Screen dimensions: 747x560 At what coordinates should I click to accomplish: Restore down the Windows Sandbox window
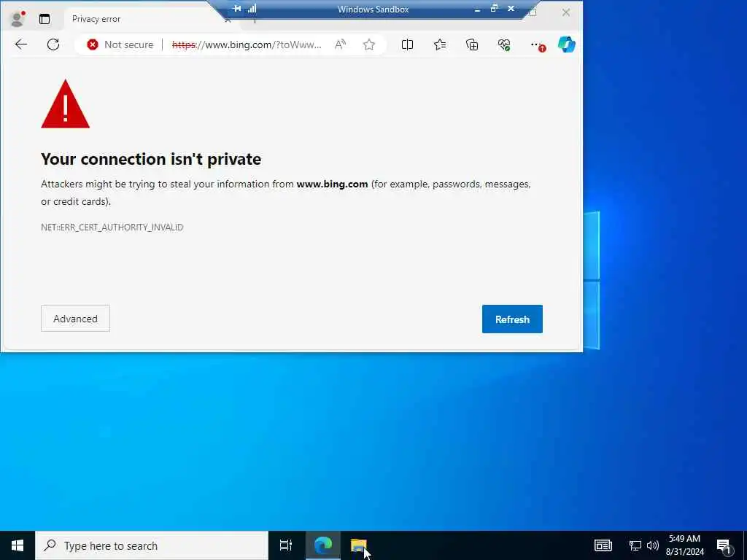tap(494, 9)
